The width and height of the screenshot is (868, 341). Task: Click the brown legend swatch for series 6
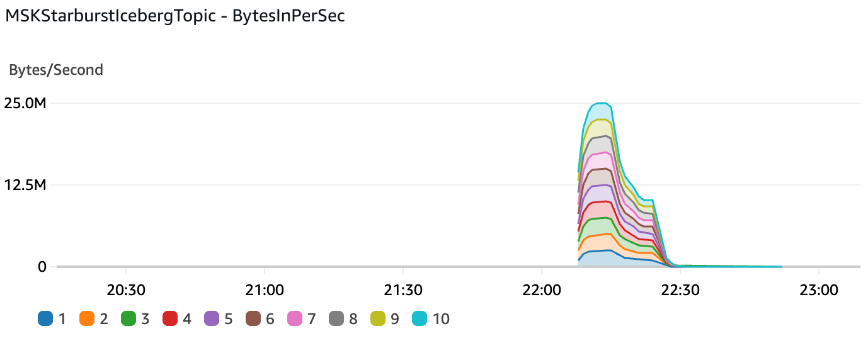tap(253, 319)
